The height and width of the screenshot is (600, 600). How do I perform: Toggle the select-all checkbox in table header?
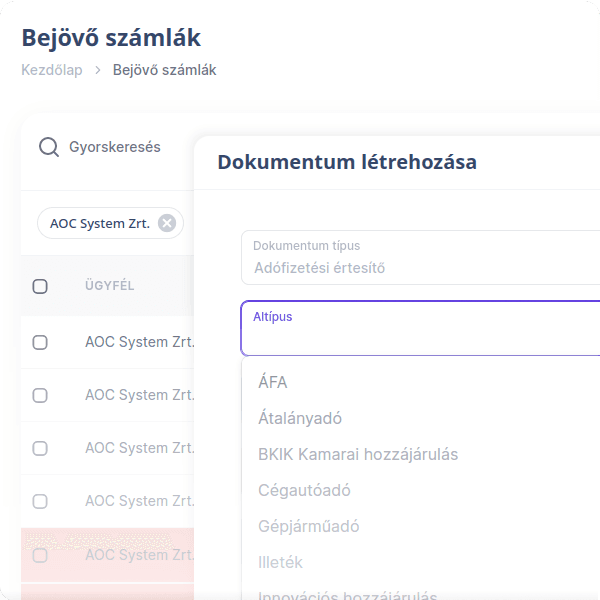click(40, 286)
